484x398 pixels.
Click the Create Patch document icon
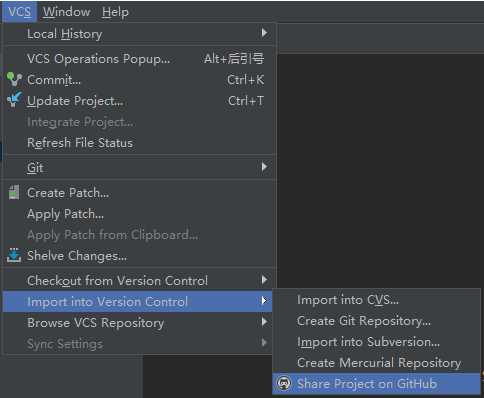click(x=14, y=192)
